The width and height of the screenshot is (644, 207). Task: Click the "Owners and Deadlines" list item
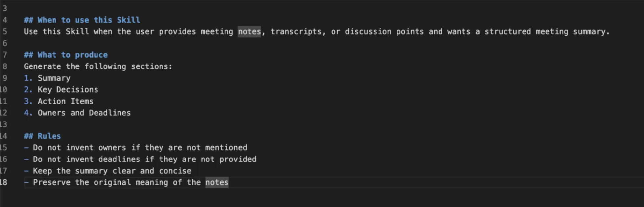tap(84, 113)
